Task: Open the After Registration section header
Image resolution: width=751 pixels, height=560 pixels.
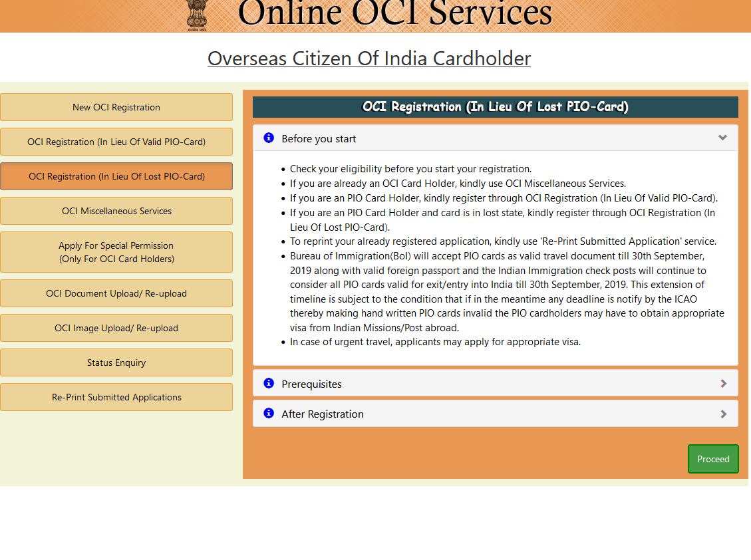Action: [496, 414]
